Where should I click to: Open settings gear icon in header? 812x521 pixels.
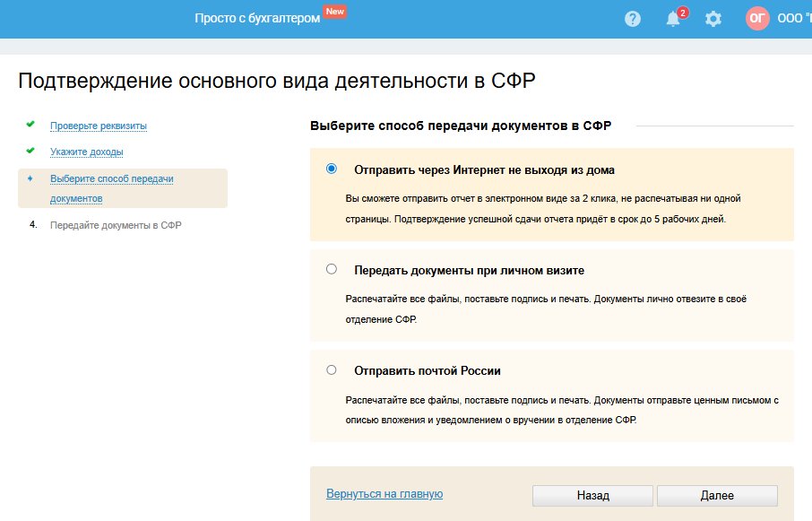[x=713, y=19]
